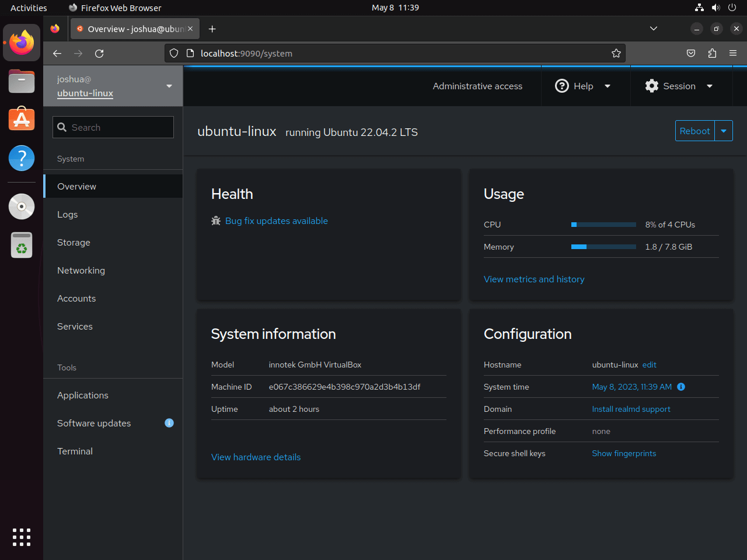Click the shield icon in the address bar
This screenshot has width=747, height=560.
(174, 53)
